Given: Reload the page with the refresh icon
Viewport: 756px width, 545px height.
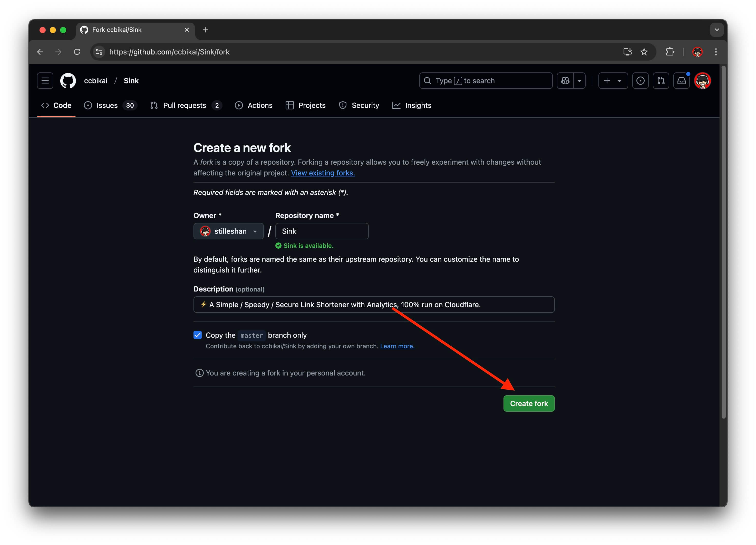Looking at the screenshot, I should pos(77,52).
